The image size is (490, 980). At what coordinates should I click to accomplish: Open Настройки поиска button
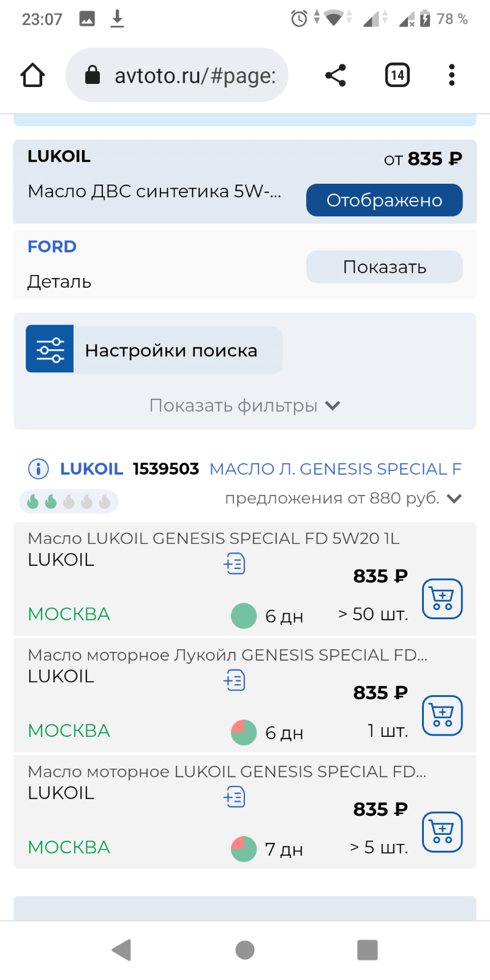tap(154, 349)
